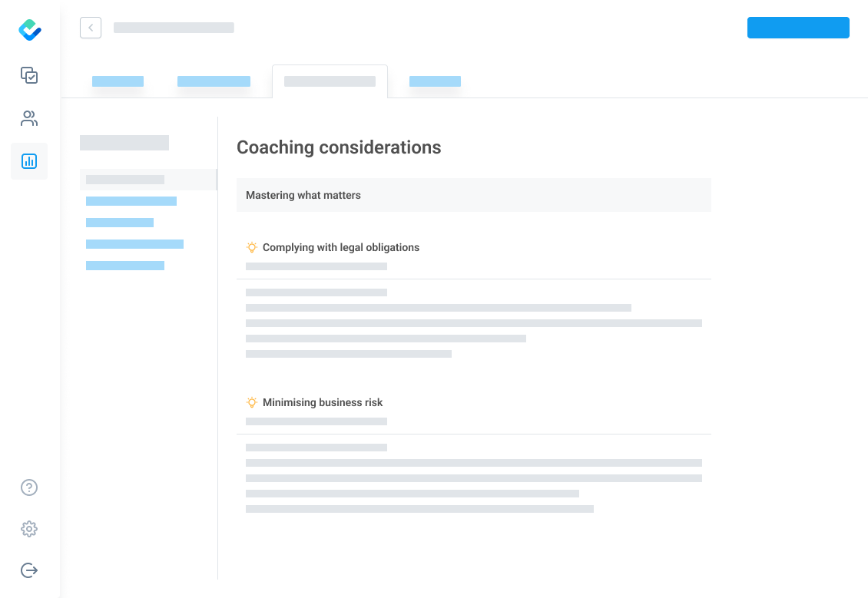Open the last blue link in the side list
The width and height of the screenshot is (868, 598).
tap(125, 266)
